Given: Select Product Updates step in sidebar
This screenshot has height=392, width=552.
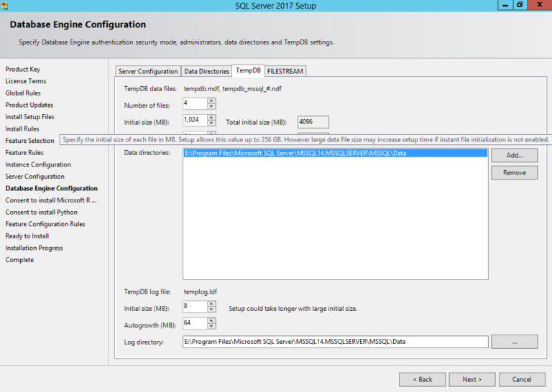Looking at the screenshot, I should pos(29,105).
